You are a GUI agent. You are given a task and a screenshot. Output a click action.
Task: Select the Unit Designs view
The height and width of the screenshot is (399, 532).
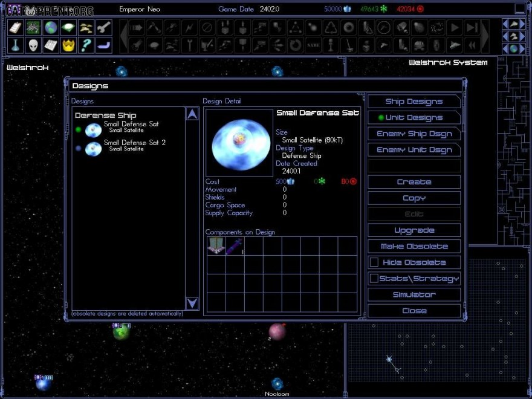414,117
